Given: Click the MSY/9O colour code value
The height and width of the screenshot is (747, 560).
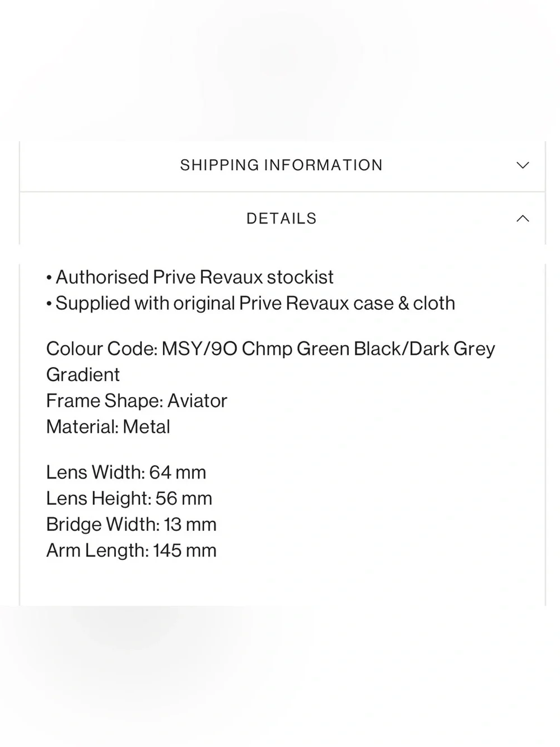Looking at the screenshot, I should click(199, 349).
